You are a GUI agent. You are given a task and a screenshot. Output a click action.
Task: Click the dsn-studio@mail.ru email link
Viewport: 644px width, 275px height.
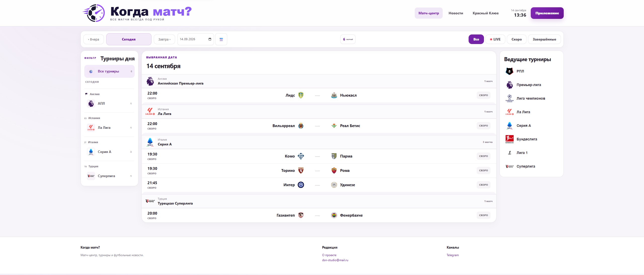click(335, 260)
